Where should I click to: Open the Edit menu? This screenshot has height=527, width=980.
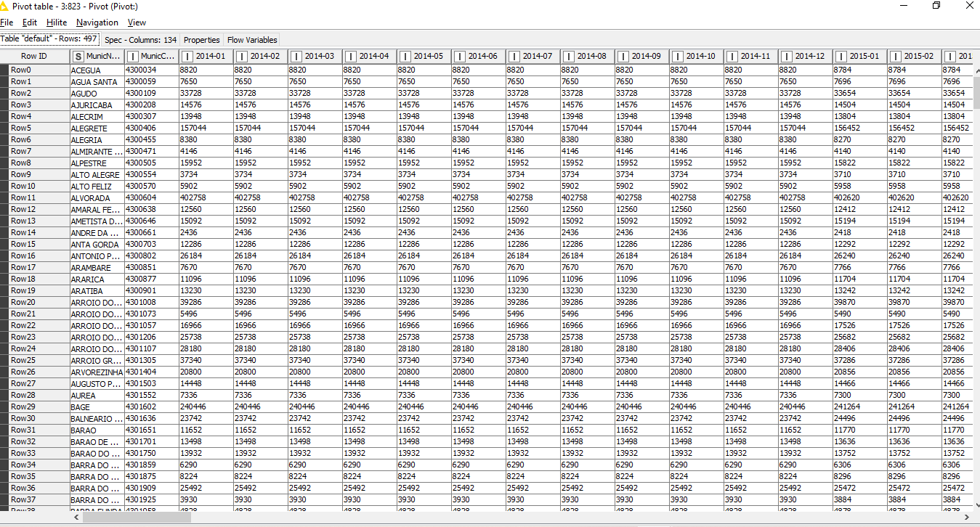[30, 23]
